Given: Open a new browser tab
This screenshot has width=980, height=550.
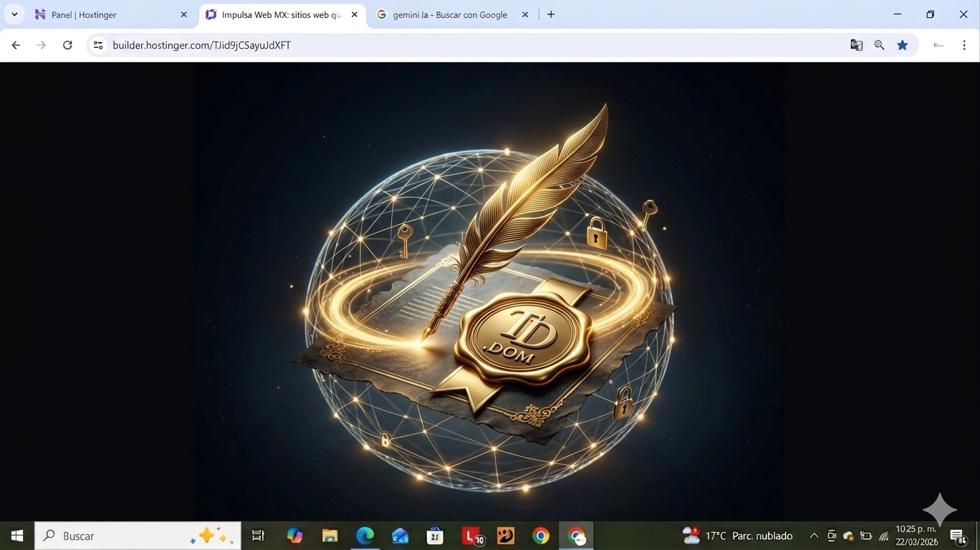Looking at the screenshot, I should (551, 14).
